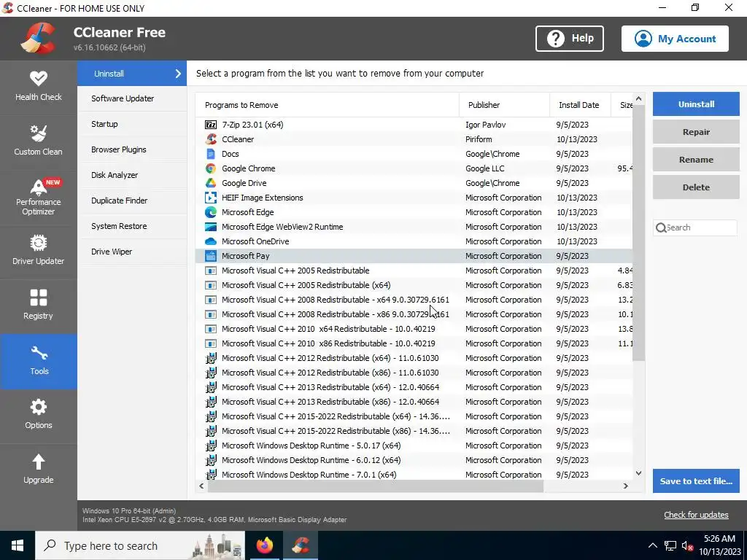
Task: Click the Microsoft Edge icon in list
Action: (211, 212)
